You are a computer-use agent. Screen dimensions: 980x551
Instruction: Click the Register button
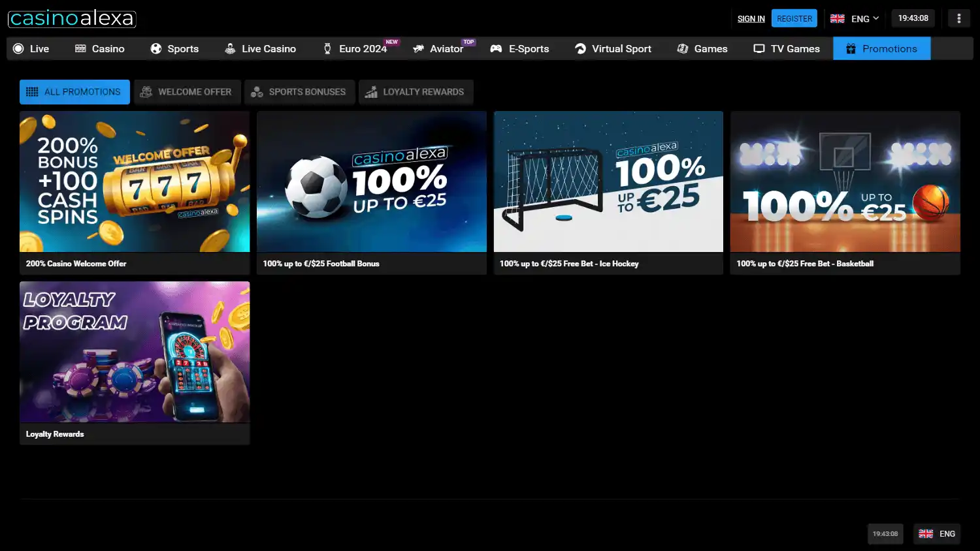click(794, 18)
